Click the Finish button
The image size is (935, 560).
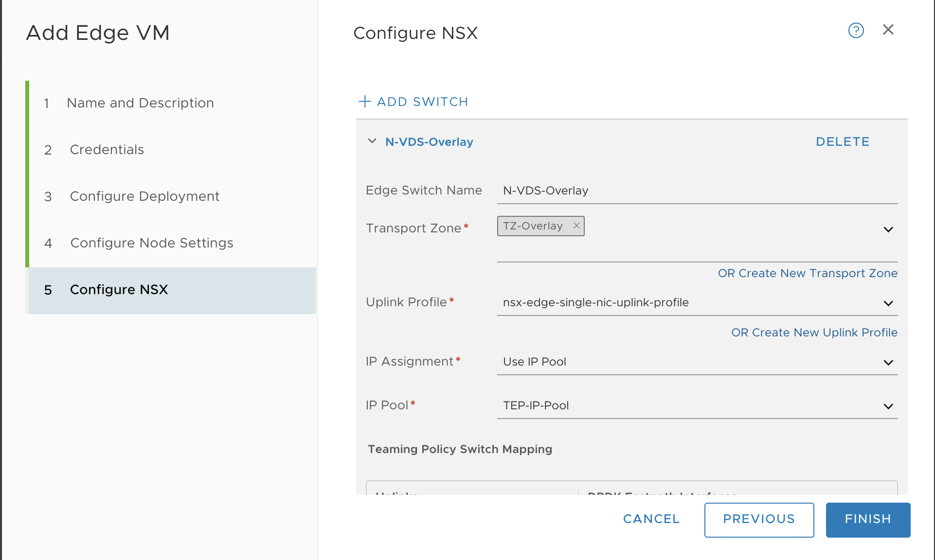868,520
